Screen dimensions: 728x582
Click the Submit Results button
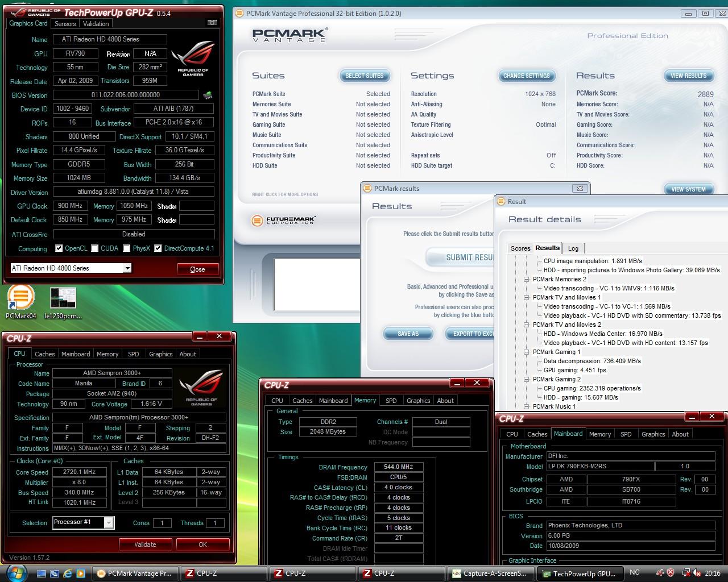coord(461,257)
